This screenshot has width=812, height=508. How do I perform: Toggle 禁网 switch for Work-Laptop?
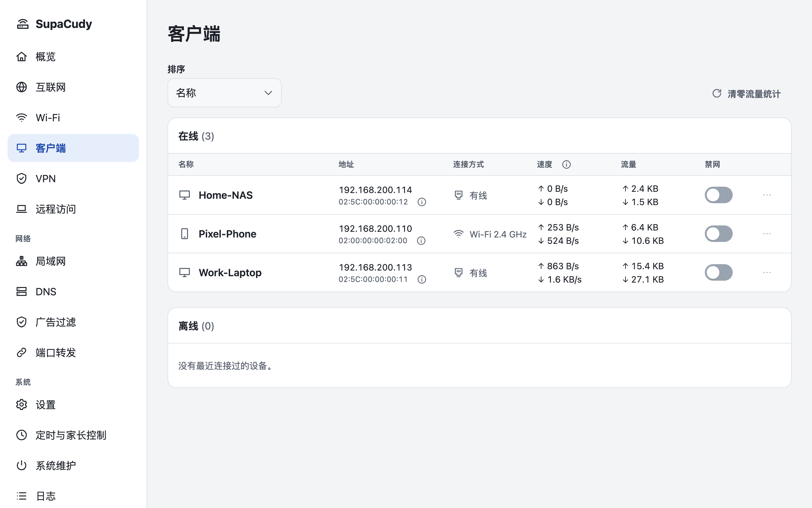[x=718, y=272]
